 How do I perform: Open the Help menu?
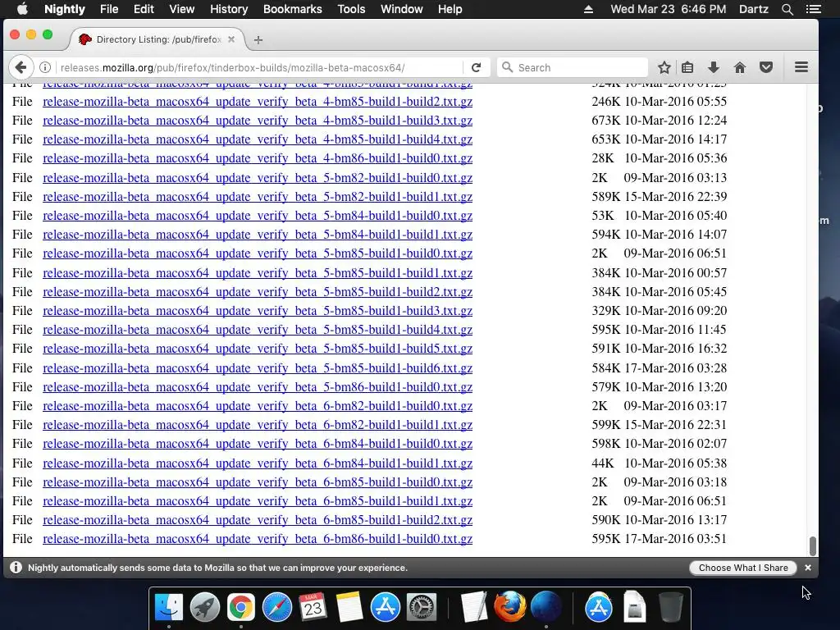(x=450, y=9)
